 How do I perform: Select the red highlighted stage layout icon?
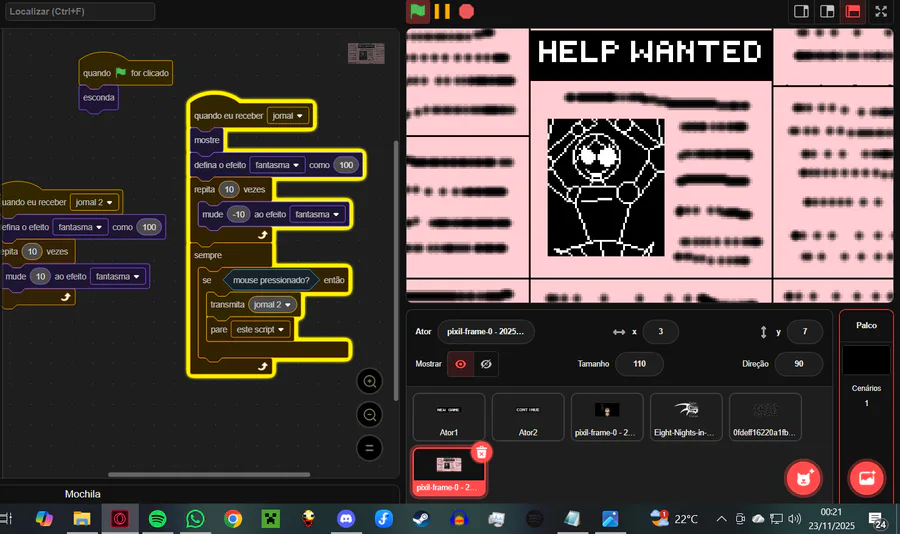coord(853,11)
